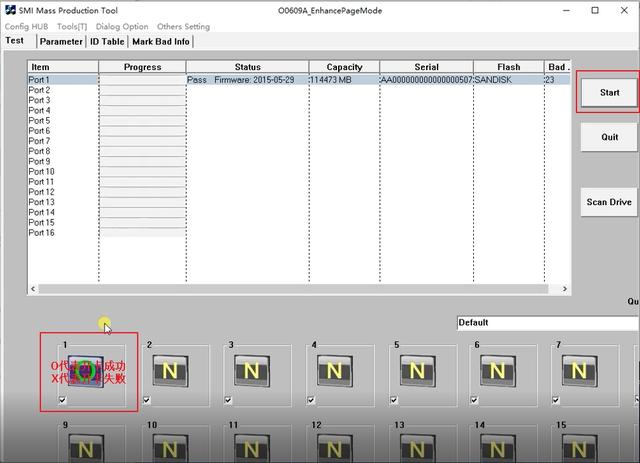This screenshot has width=640, height=463.
Task: Click the Default text field
Action: click(548, 323)
